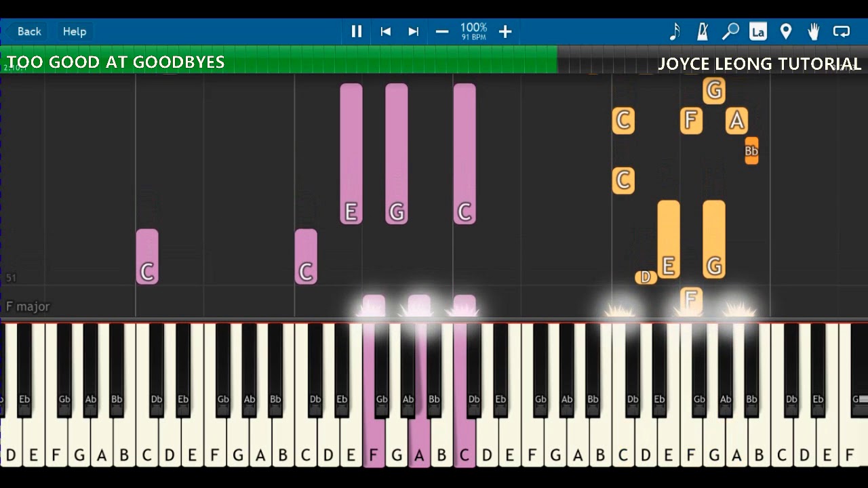The image size is (868, 488).
Task: Click the JOYCE LEONG TUTORIAL text
Action: tap(759, 64)
